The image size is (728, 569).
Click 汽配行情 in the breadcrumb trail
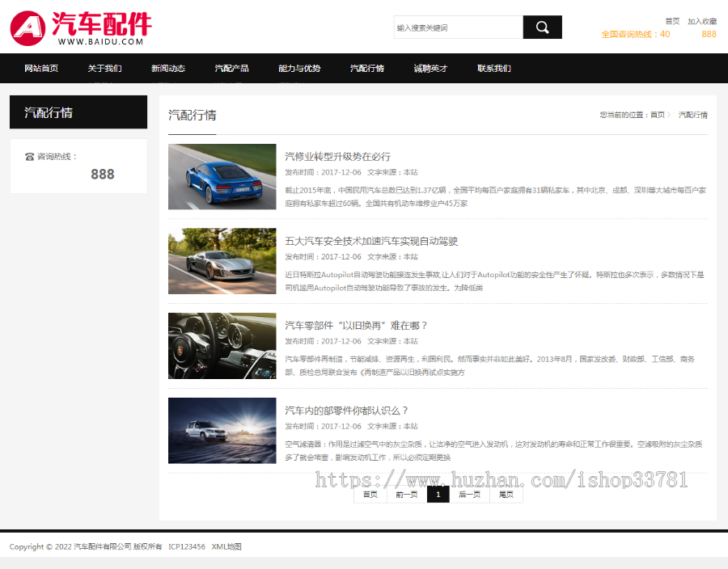pos(692,115)
